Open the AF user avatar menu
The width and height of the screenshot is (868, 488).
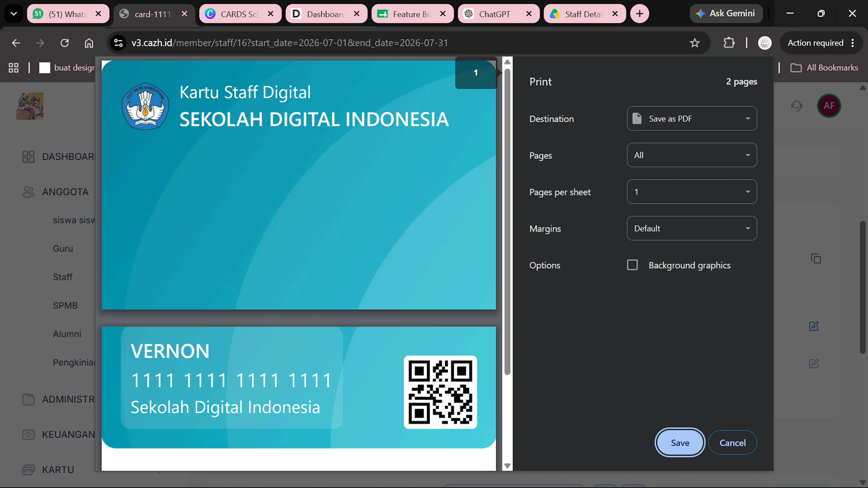tap(829, 106)
